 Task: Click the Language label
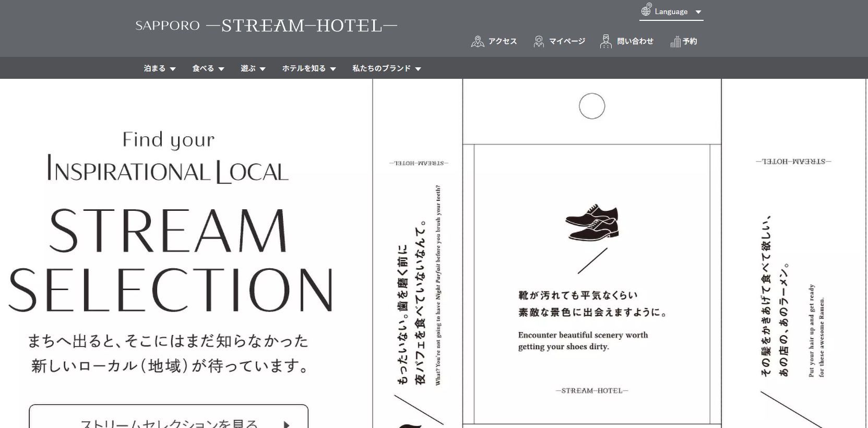[671, 11]
